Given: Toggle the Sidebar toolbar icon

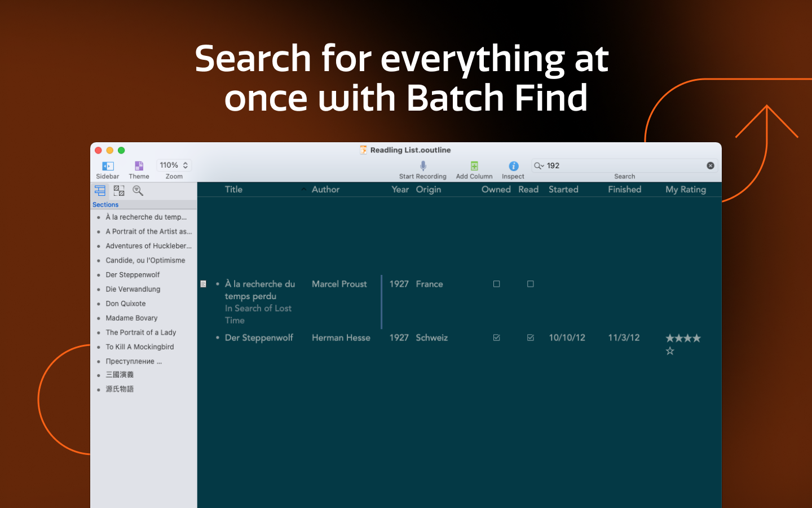Looking at the screenshot, I should [108, 166].
